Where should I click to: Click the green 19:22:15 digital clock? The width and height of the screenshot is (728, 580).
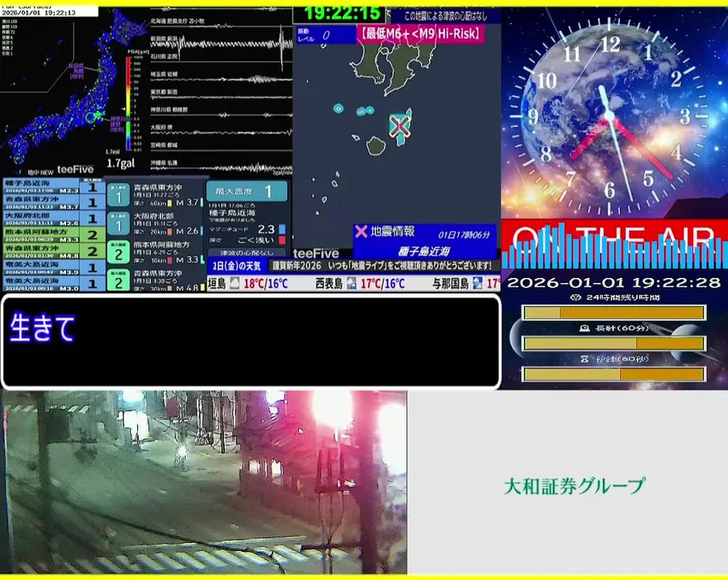click(x=342, y=14)
